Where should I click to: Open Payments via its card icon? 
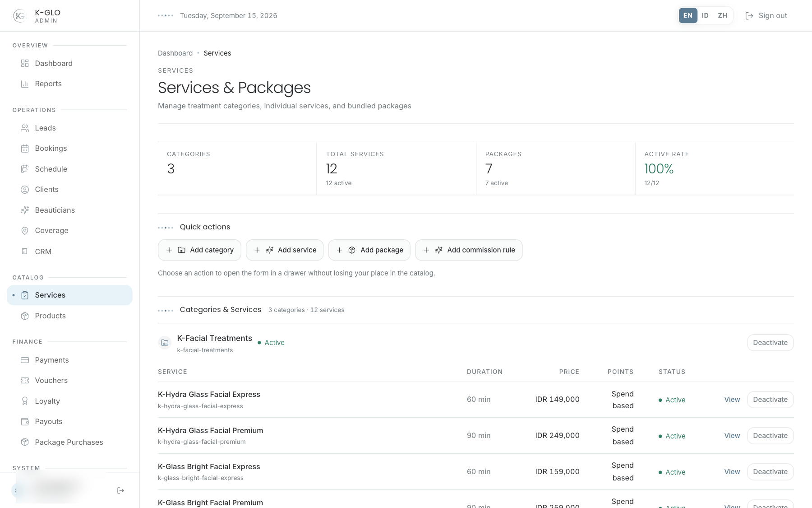tap(25, 360)
